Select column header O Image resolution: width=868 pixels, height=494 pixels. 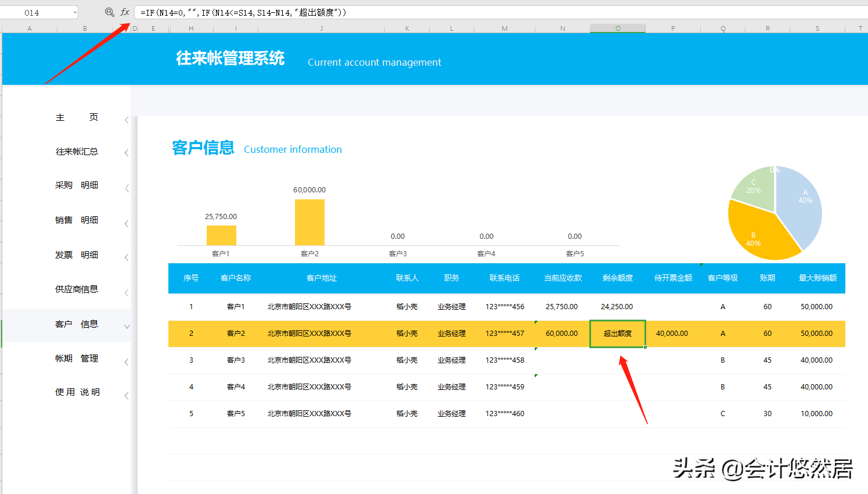tap(617, 27)
